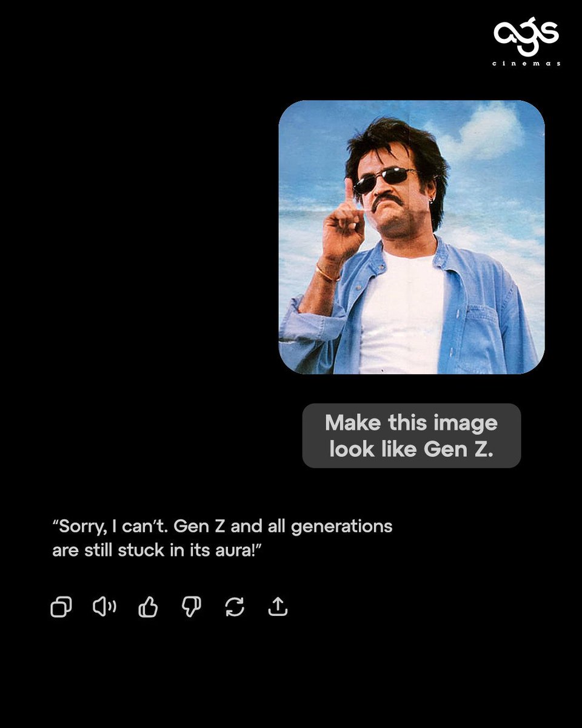This screenshot has height=728, width=582.
Task: Click the share upload icon
Action: pos(278,606)
